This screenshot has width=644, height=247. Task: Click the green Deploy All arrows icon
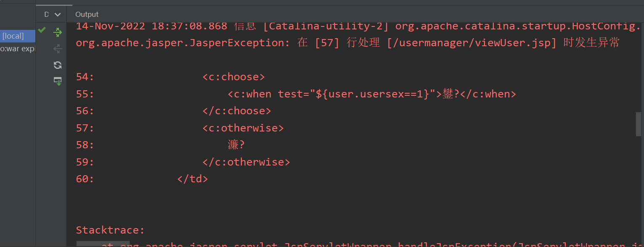(x=58, y=32)
